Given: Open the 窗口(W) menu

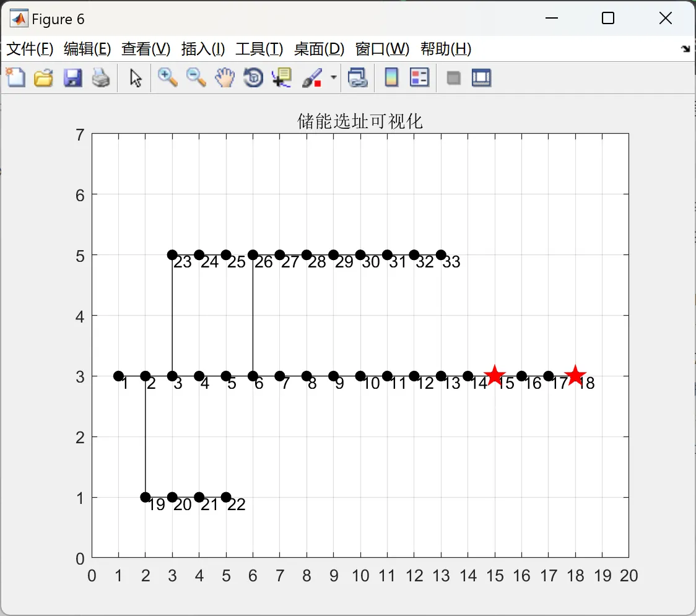Looking at the screenshot, I should (x=382, y=49).
